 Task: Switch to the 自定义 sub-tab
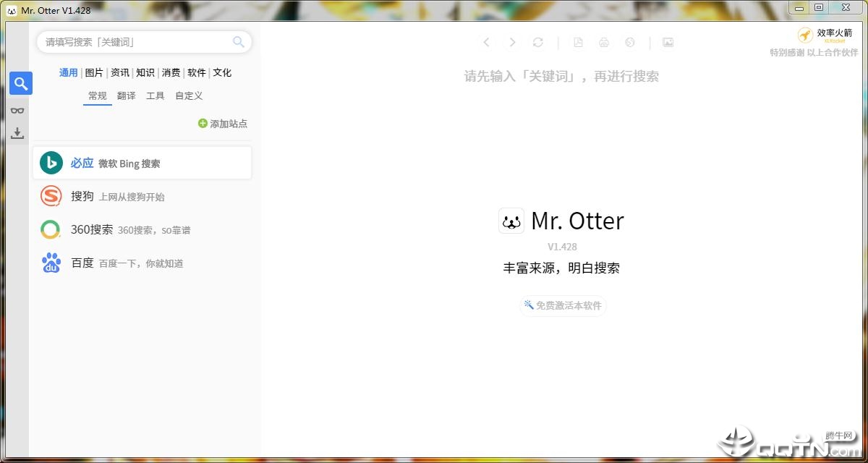tap(189, 96)
